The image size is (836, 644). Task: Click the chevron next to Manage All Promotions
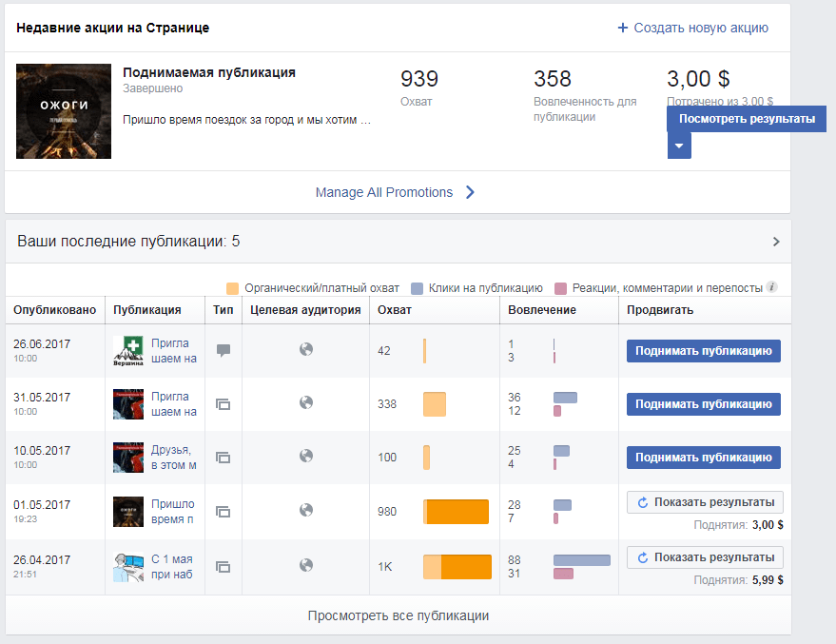[470, 192]
